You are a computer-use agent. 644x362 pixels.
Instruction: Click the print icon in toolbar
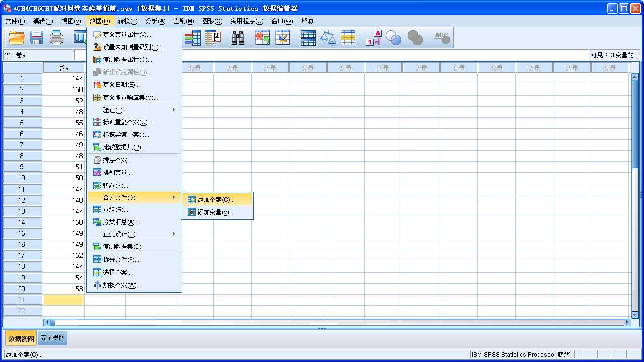click(x=56, y=38)
